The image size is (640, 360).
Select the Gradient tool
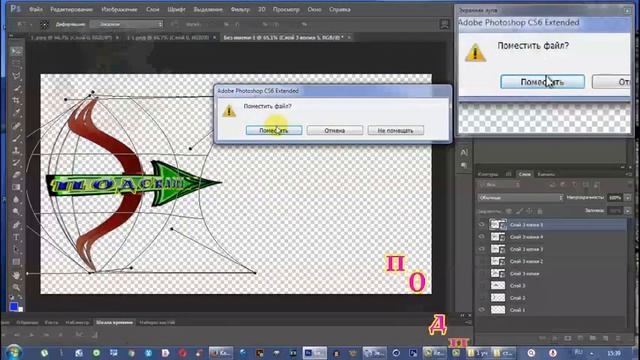point(16,187)
